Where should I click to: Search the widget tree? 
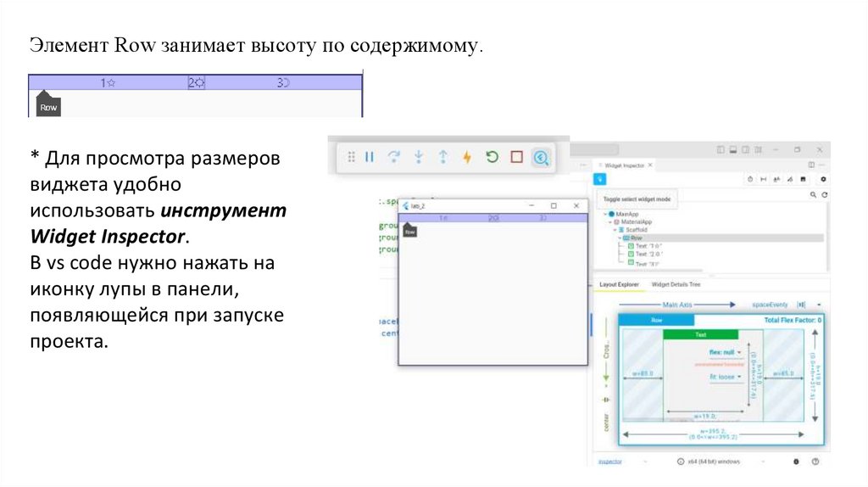click(x=813, y=195)
